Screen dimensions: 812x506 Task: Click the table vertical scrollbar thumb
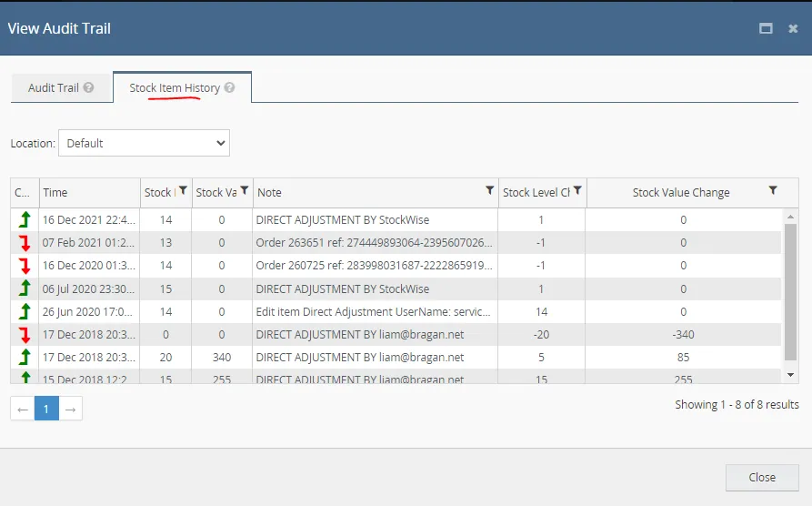(x=790, y=292)
